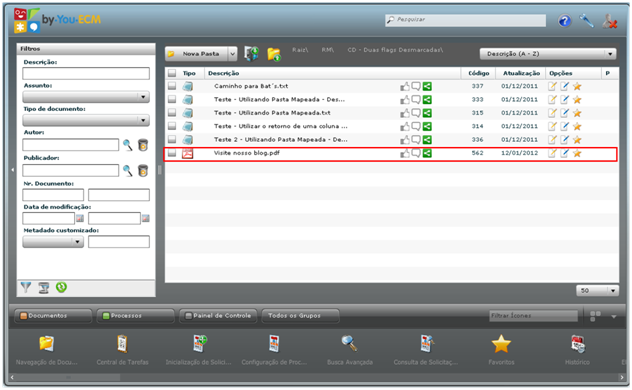632x390 pixels.
Task: Check the box for Visite nosso blog.pdf
Action: coord(172,153)
